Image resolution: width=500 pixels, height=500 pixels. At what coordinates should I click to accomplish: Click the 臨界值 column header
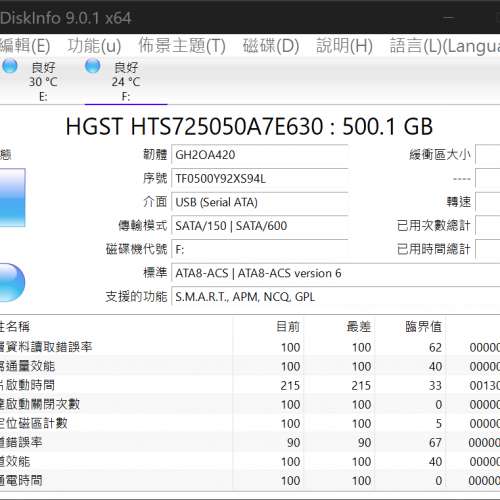(x=424, y=326)
